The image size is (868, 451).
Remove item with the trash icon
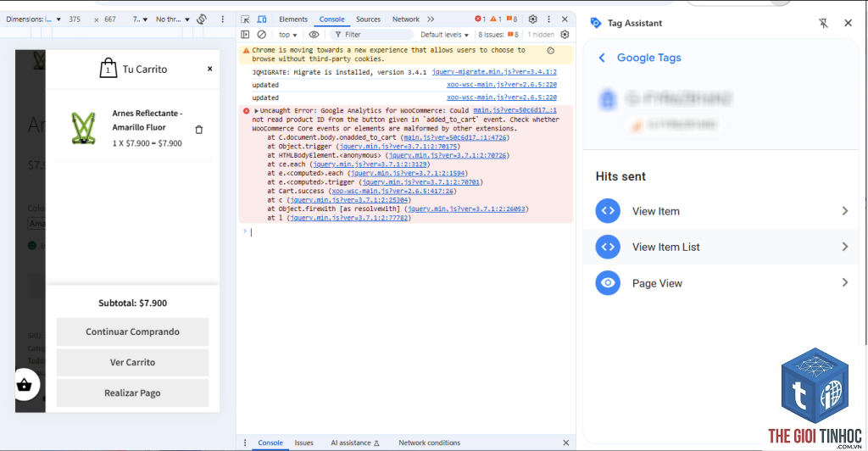pos(199,130)
